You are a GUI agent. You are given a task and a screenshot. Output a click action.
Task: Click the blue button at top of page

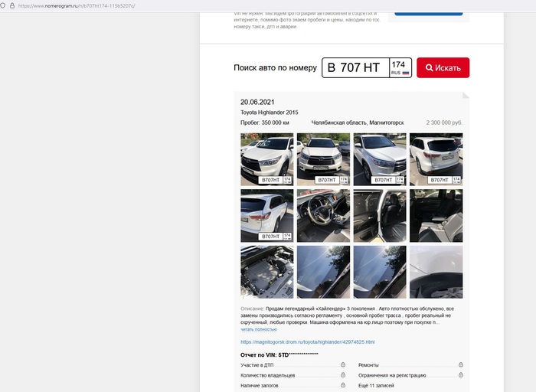[429, 14]
